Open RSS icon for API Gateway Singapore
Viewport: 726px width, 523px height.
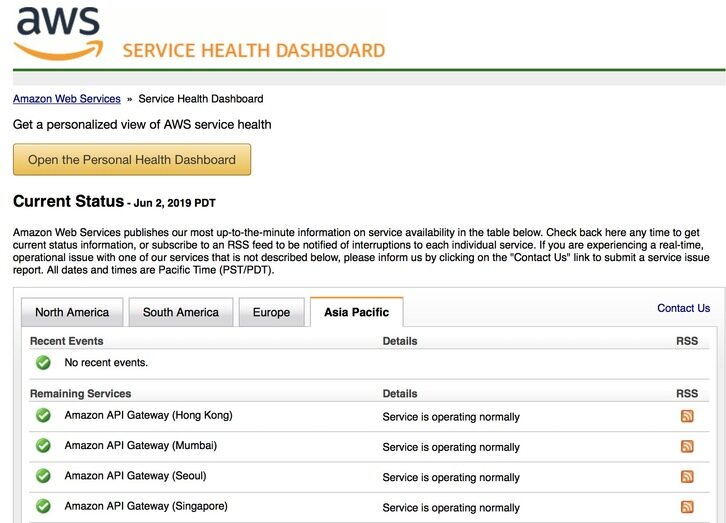coord(687,507)
